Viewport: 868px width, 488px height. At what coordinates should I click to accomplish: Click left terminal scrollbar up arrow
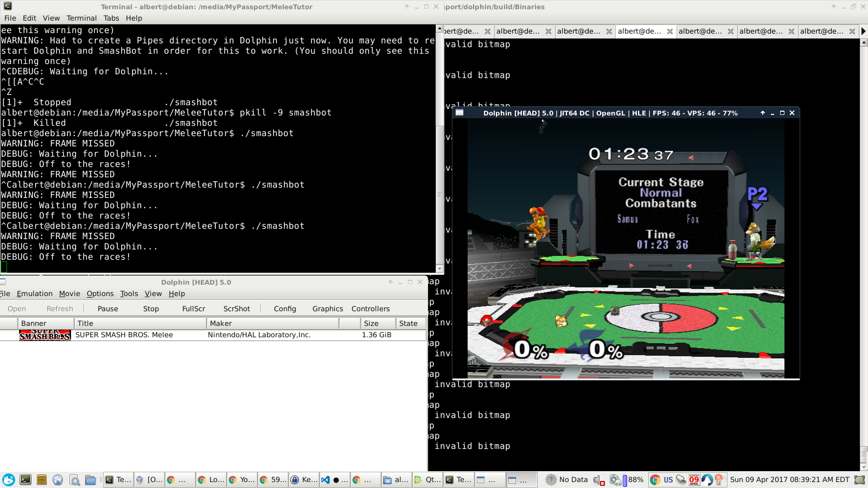(440, 28)
